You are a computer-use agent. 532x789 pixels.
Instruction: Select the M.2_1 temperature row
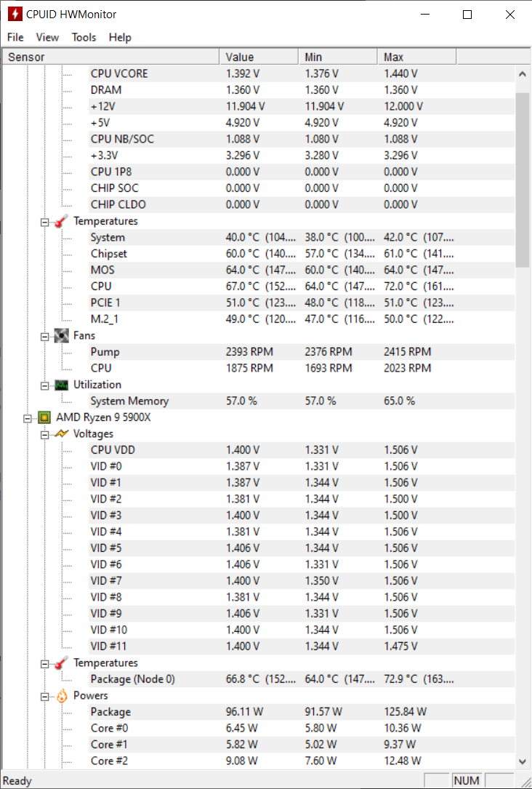pyautogui.click(x=301, y=319)
